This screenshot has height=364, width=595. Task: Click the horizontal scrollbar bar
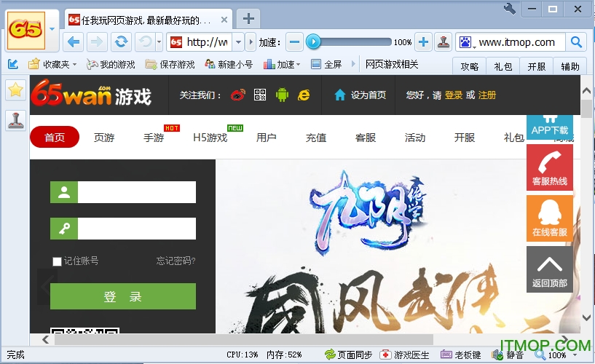click(x=244, y=339)
